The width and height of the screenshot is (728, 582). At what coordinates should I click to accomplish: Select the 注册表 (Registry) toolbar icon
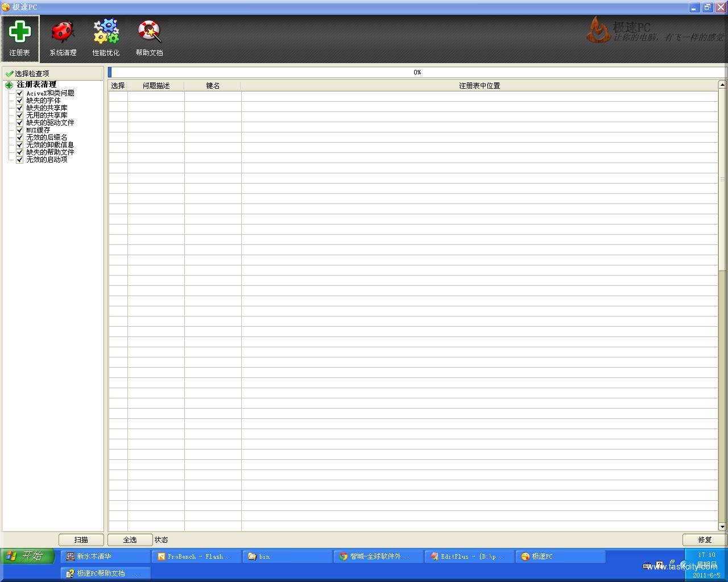20,37
